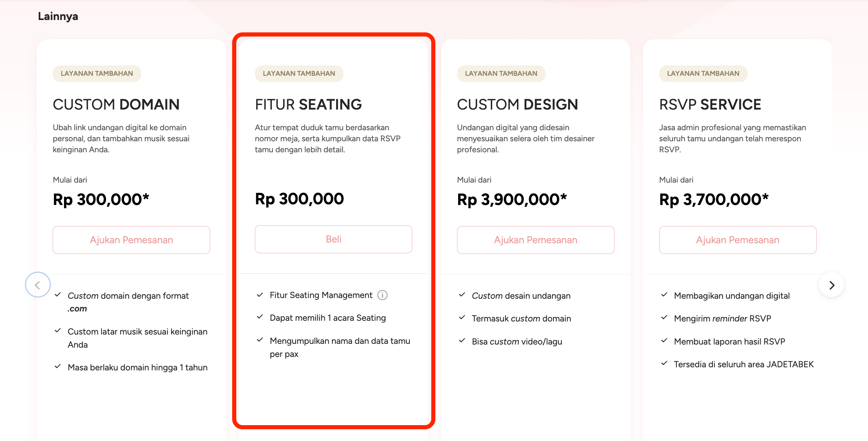The image size is (868, 441).
Task: Click Layanan Tambahan badge on Fitur Seating card
Action: click(x=299, y=73)
